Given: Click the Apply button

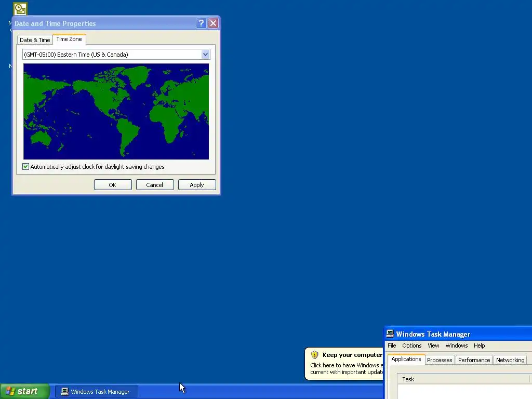Looking at the screenshot, I should pos(197,185).
